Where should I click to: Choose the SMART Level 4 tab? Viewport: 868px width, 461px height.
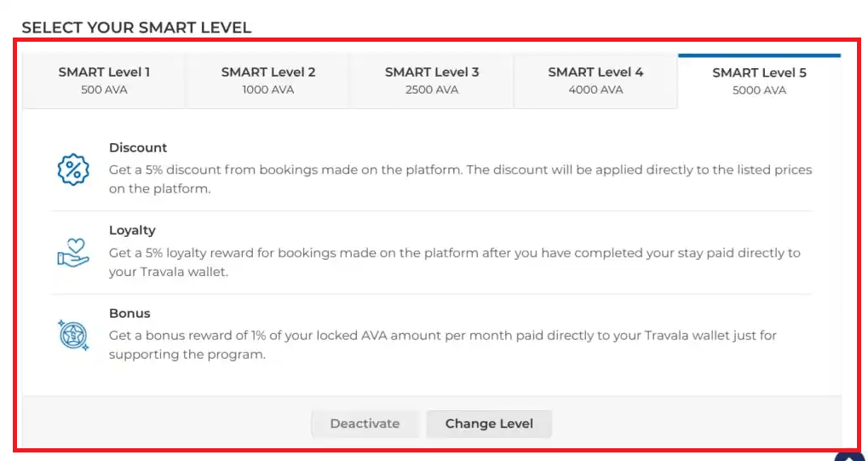point(595,81)
